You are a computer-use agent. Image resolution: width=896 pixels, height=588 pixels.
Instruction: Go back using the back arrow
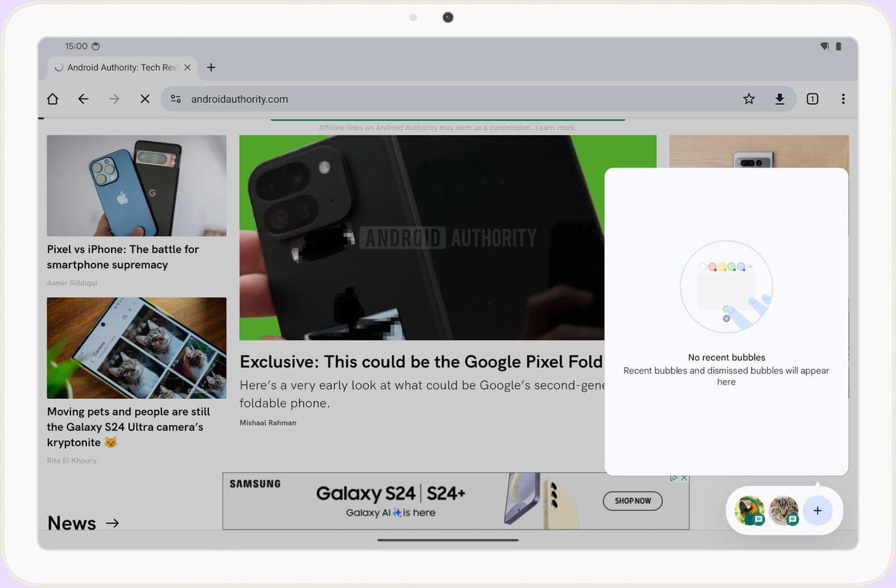click(83, 99)
